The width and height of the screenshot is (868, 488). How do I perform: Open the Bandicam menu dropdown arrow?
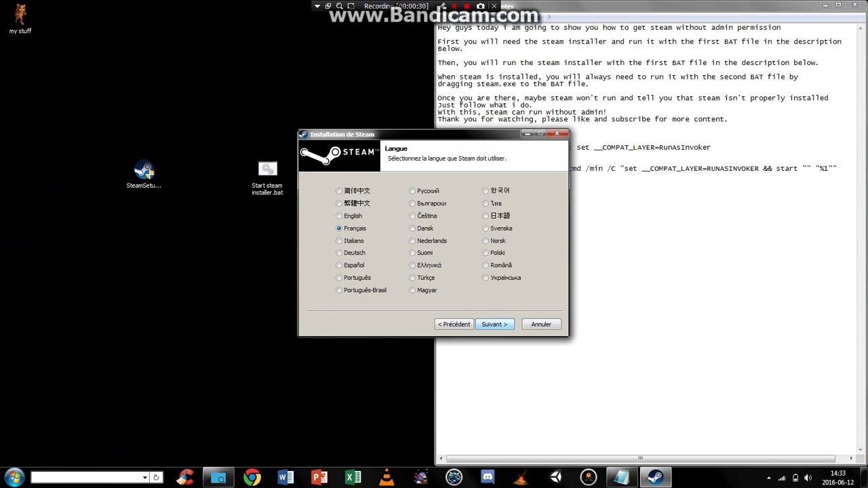tap(317, 6)
